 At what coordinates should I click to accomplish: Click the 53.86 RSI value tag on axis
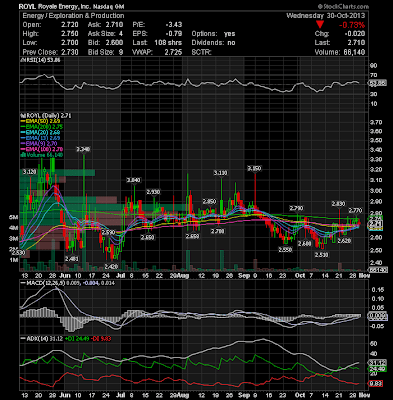click(x=377, y=83)
